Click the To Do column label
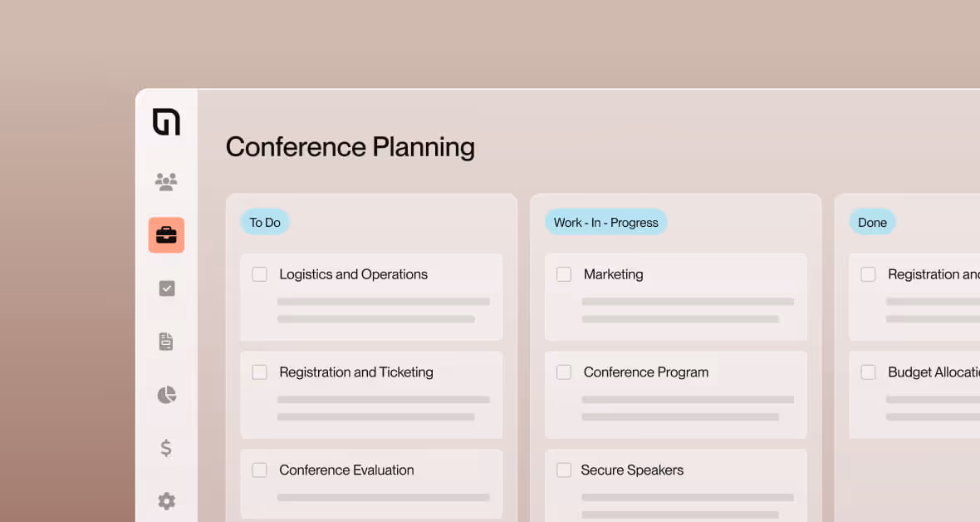Viewport: 980px width, 522px height. (x=264, y=222)
